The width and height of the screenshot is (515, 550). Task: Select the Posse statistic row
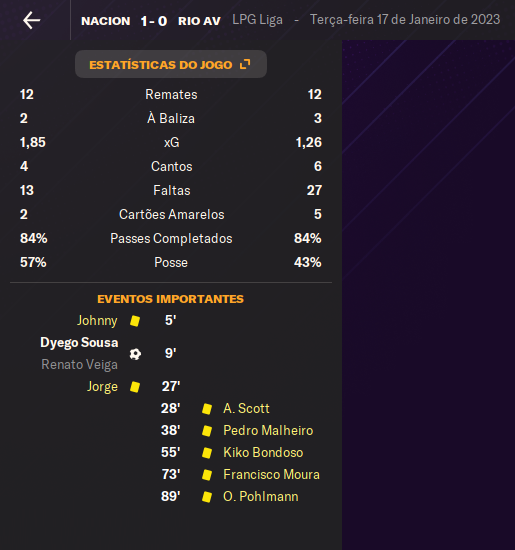click(171, 262)
